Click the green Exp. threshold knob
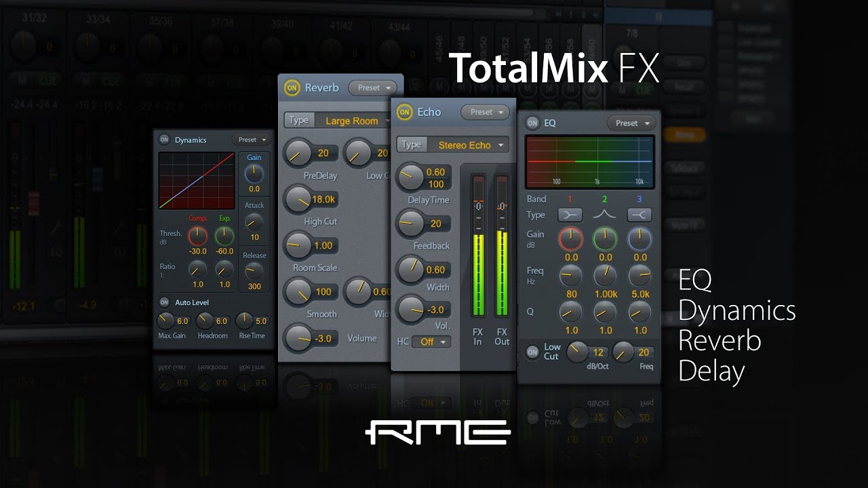The image size is (868, 488). tap(224, 236)
